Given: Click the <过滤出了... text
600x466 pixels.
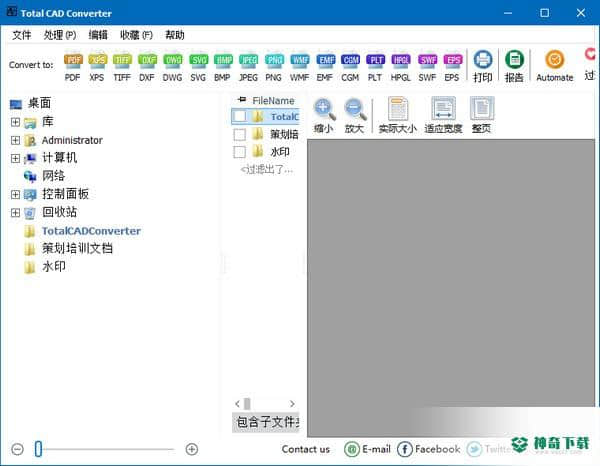Looking at the screenshot, I should click(267, 169).
